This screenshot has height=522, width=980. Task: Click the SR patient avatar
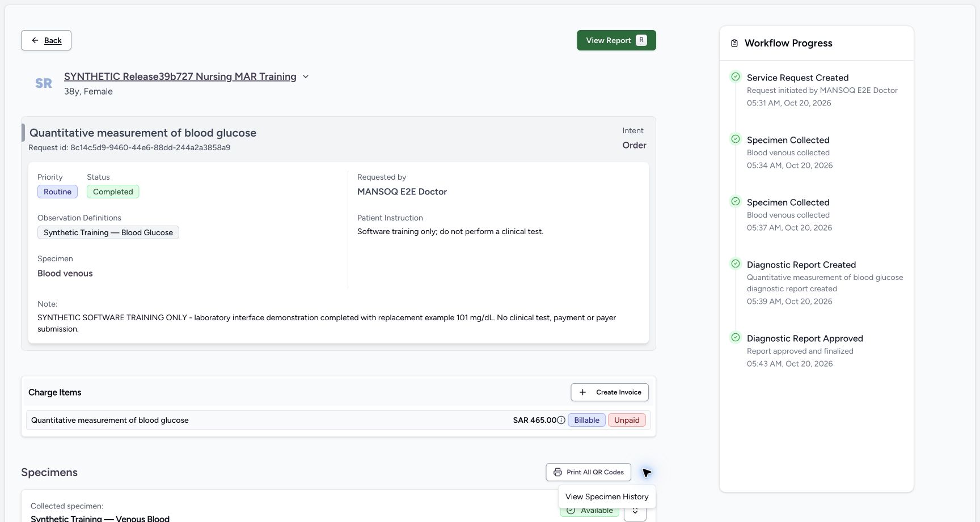[44, 83]
